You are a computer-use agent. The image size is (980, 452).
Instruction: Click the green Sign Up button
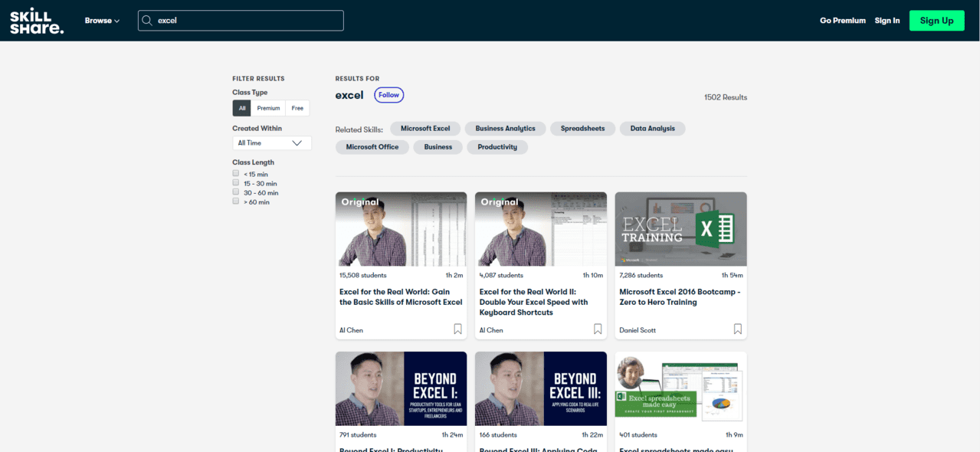[x=936, y=21]
